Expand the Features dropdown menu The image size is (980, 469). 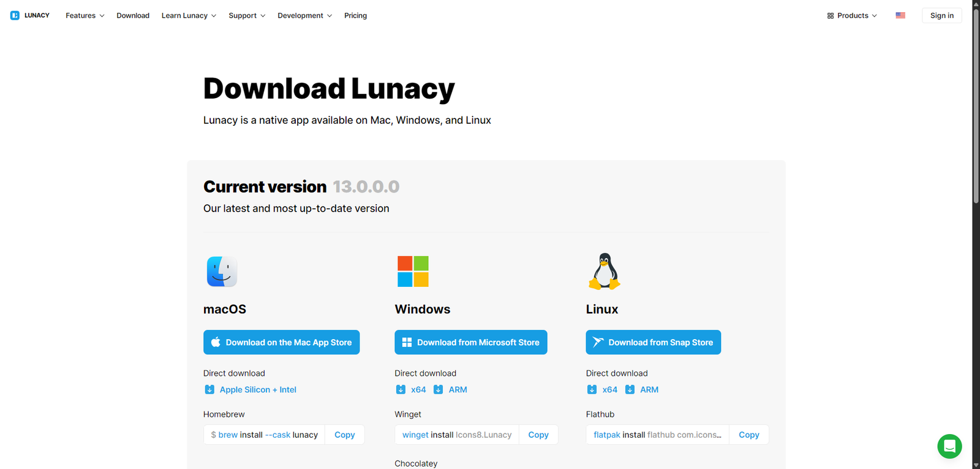pyautogui.click(x=85, y=15)
